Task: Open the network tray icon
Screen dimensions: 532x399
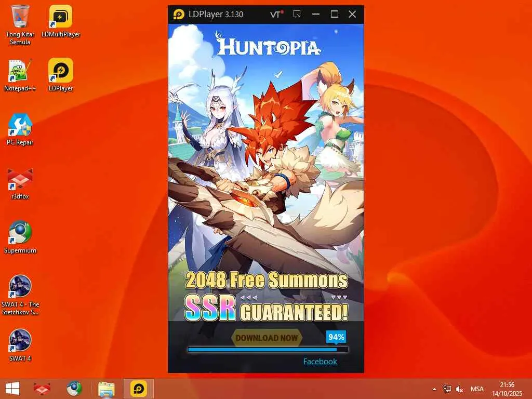Action: (x=447, y=389)
